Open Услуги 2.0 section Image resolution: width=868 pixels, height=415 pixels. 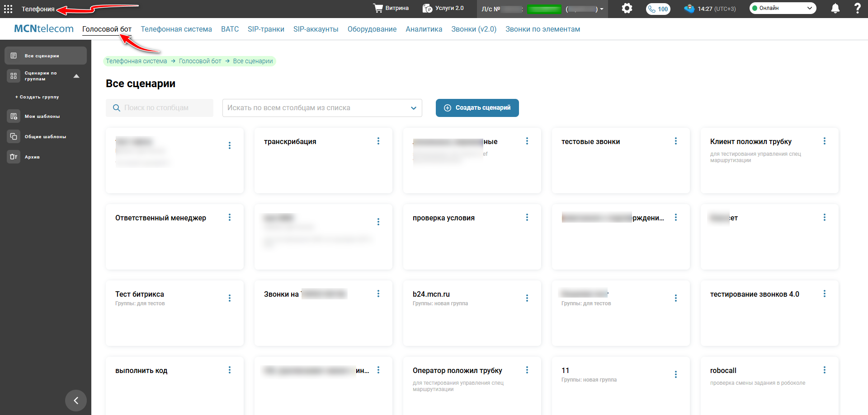(443, 8)
